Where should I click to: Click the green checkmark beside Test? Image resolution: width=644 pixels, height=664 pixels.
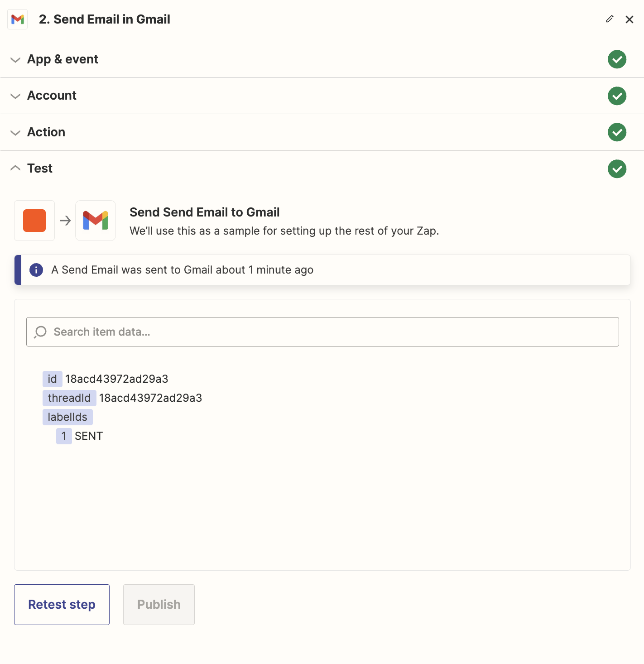(x=617, y=169)
